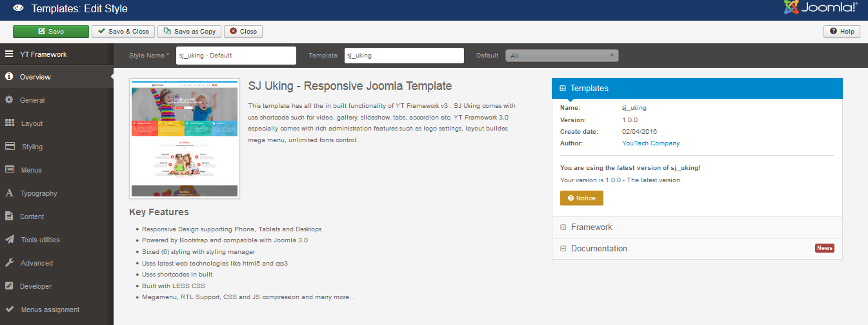Viewport: 868px width, 325px height.
Task: Follow the YouTech Company author link
Action: (651, 143)
